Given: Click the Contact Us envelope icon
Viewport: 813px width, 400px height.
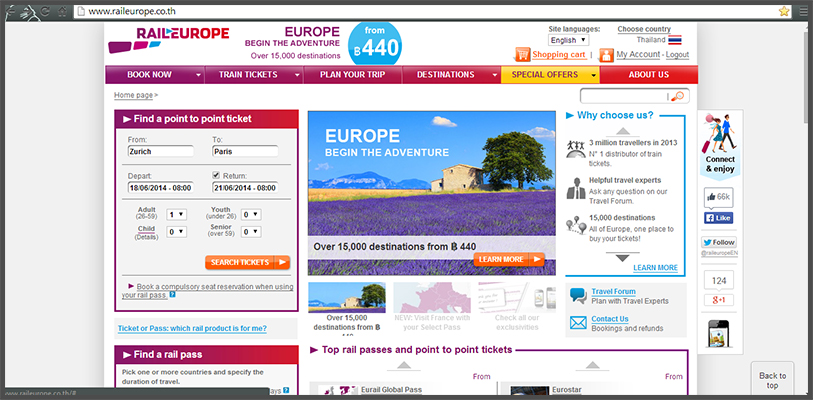Looking at the screenshot, I should (578, 323).
